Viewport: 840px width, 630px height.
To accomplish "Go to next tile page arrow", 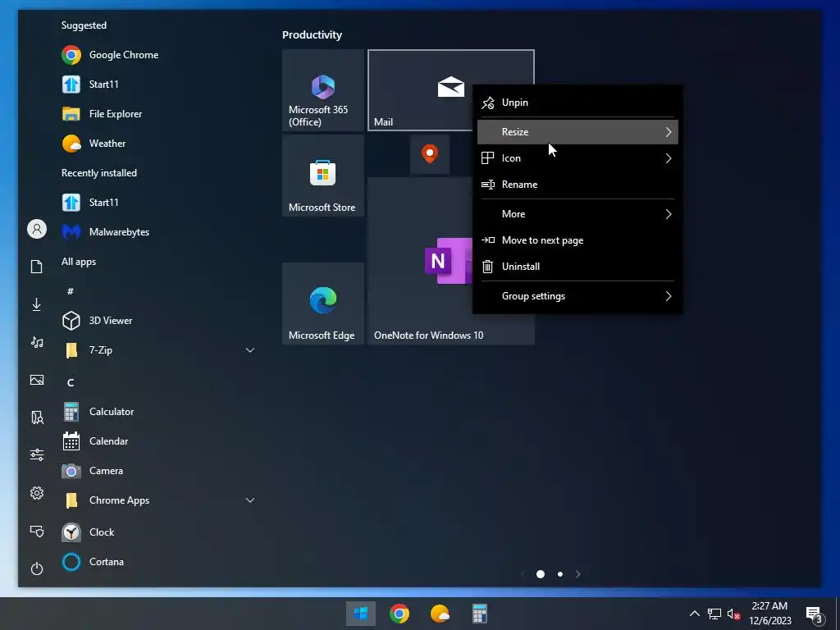I will [577, 574].
